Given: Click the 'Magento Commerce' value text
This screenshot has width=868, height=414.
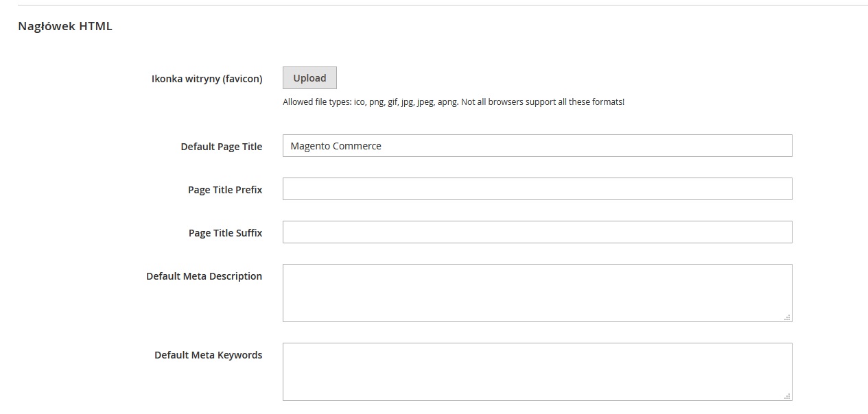Looking at the screenshot, I should (x=336, y=146).
